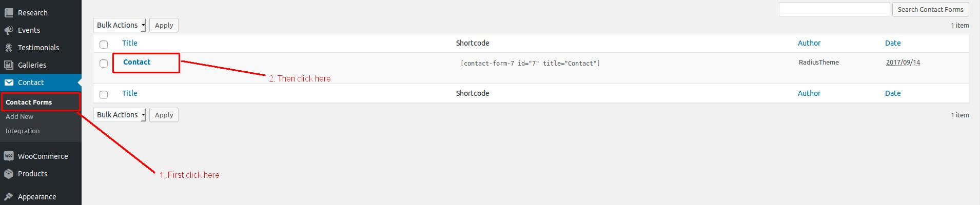Screen dimensions: 980x205
Task: Click the Contact envelope icon
Action: pyautogui.click(x=9, y=82)
